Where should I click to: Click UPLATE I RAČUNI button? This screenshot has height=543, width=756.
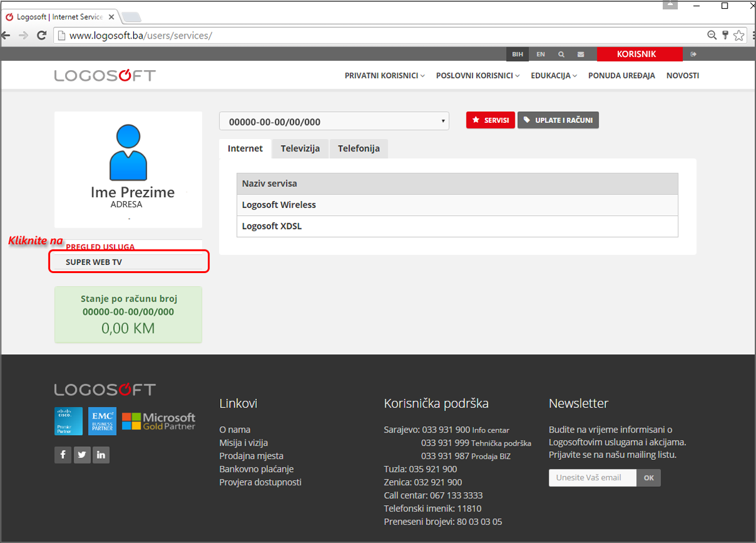558,120
